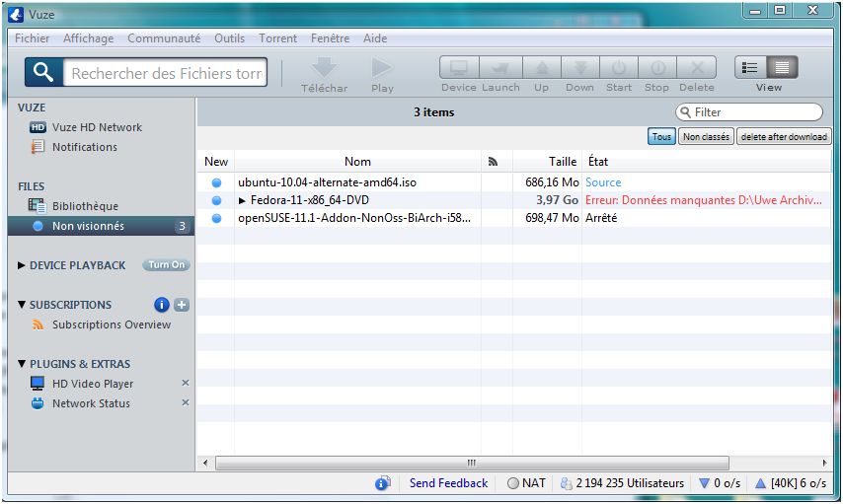Click the Device toolbar button
The image size is (843, 504).
tap(458, 68)
